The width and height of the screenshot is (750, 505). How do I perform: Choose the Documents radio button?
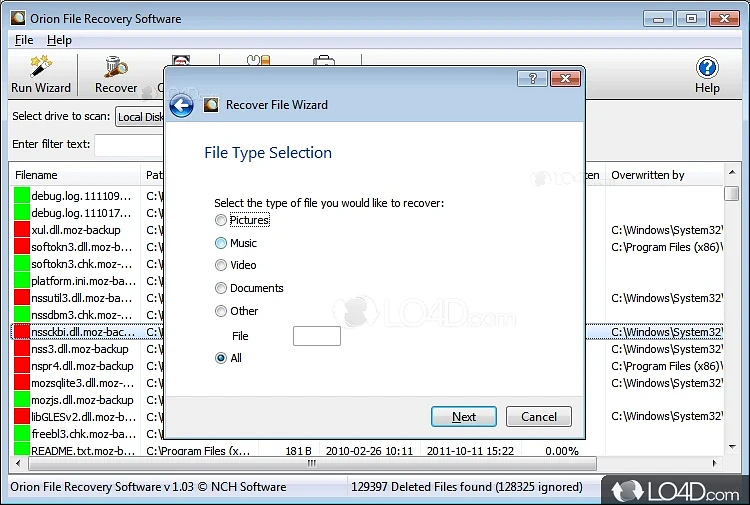click(221, 288)
